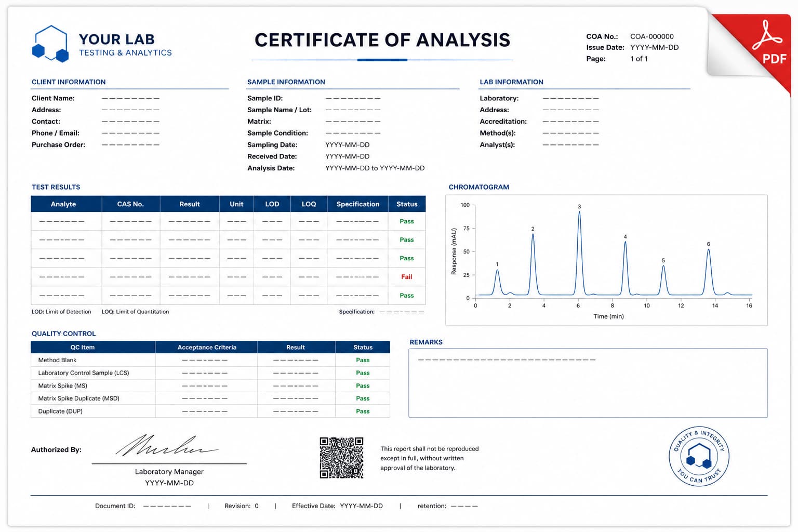Click the Revision label in footer
The image size is (798, 532).
[x=237, y=506]
